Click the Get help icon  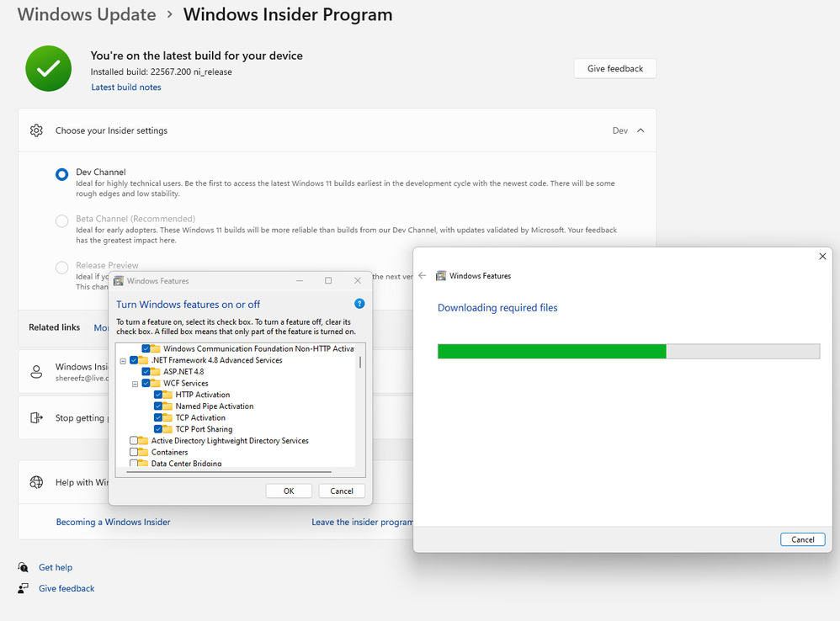23,567
